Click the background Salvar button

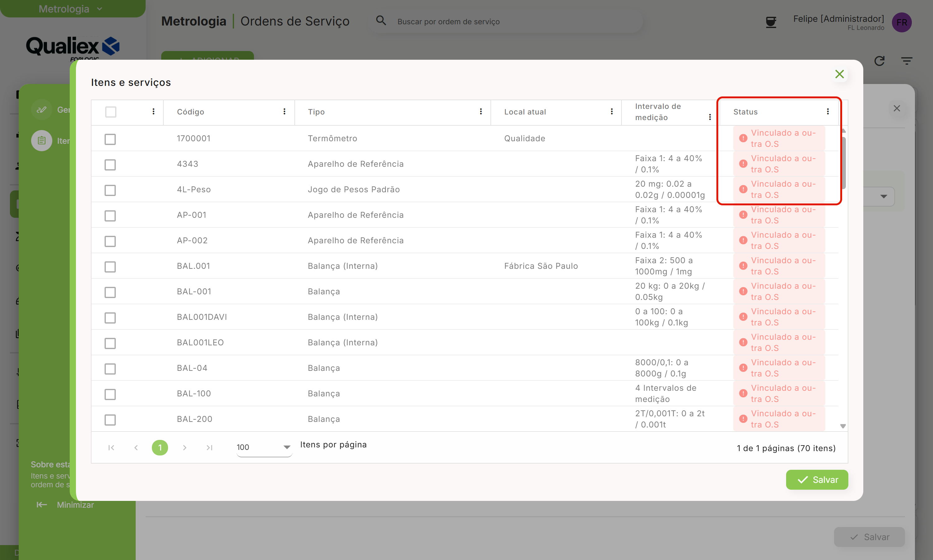(x=869, y=537)
